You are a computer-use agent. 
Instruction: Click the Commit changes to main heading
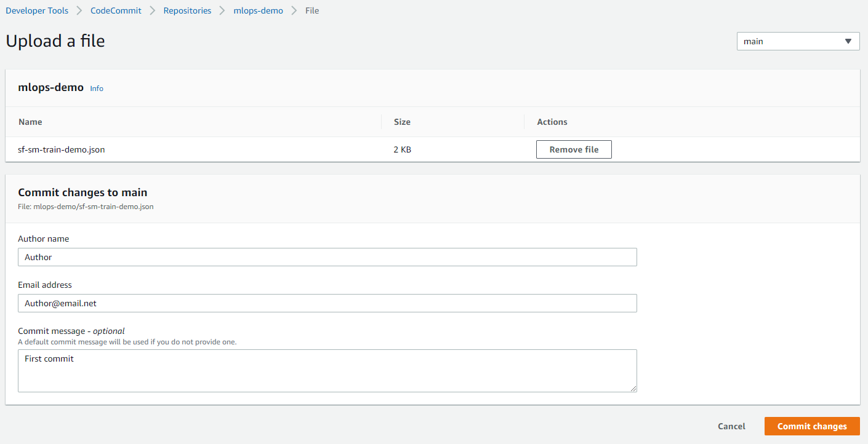click(82, 192)
